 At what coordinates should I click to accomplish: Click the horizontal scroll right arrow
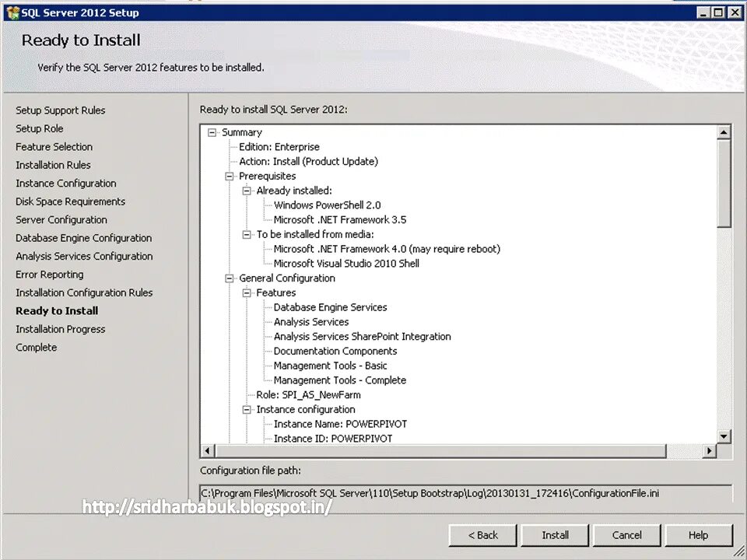point(710,450)
